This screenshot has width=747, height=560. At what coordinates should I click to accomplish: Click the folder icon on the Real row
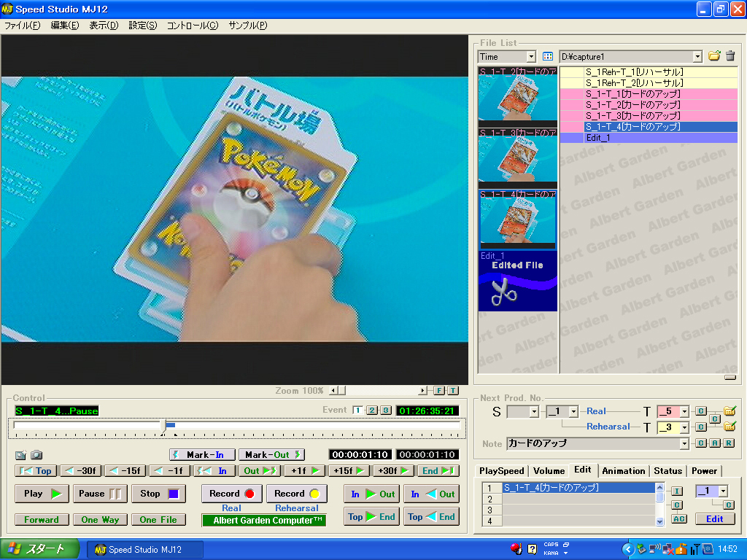(x=729, y=411)
